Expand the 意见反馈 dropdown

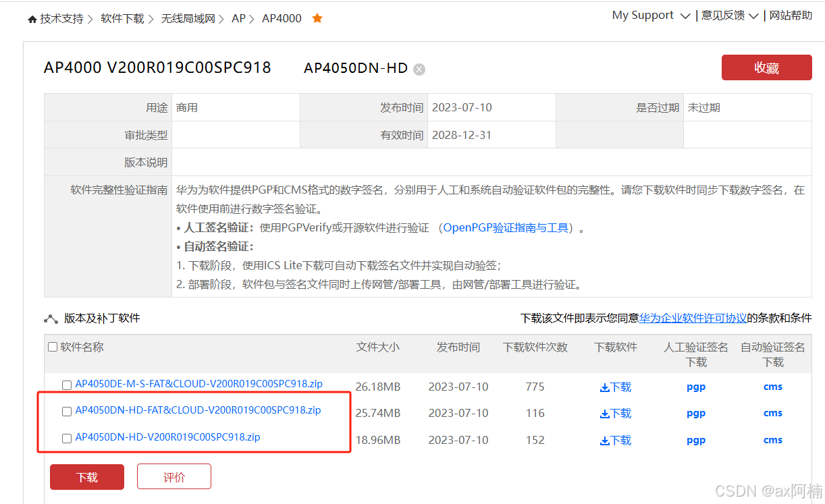730,15
